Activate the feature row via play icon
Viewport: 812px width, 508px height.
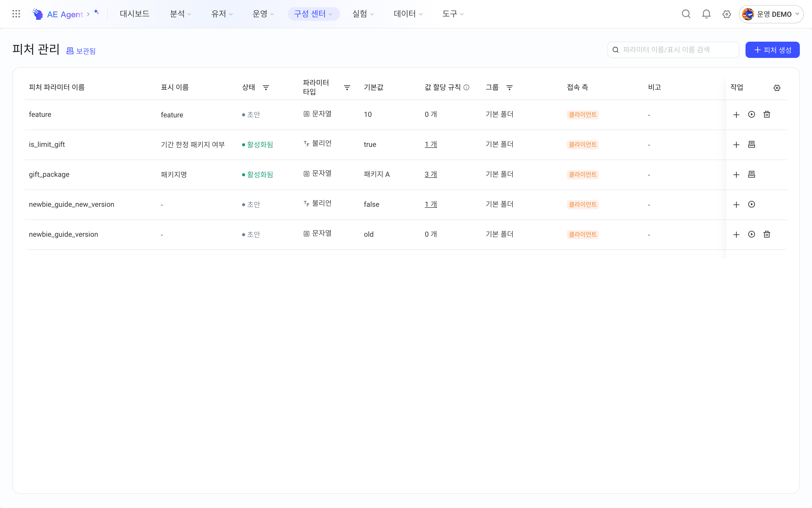coord(752,114)
